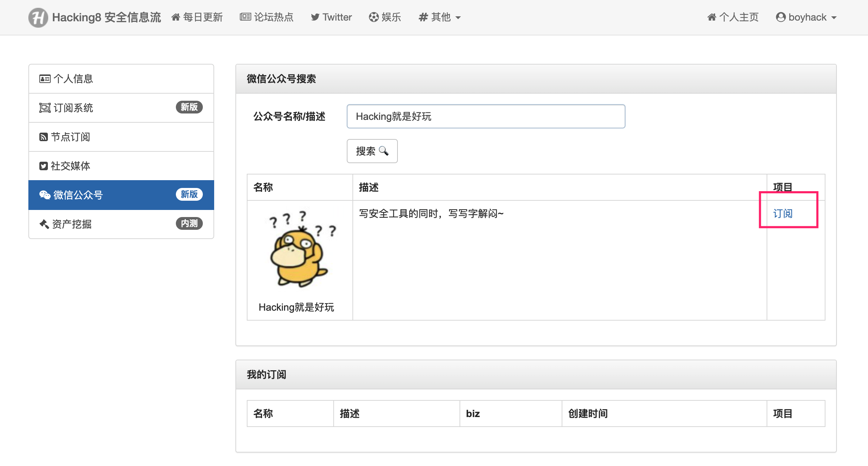The width and height of the screenshot is (868, 466).
Task: Select 社交媒体 in the sidebar
Action: click(121, 166)
